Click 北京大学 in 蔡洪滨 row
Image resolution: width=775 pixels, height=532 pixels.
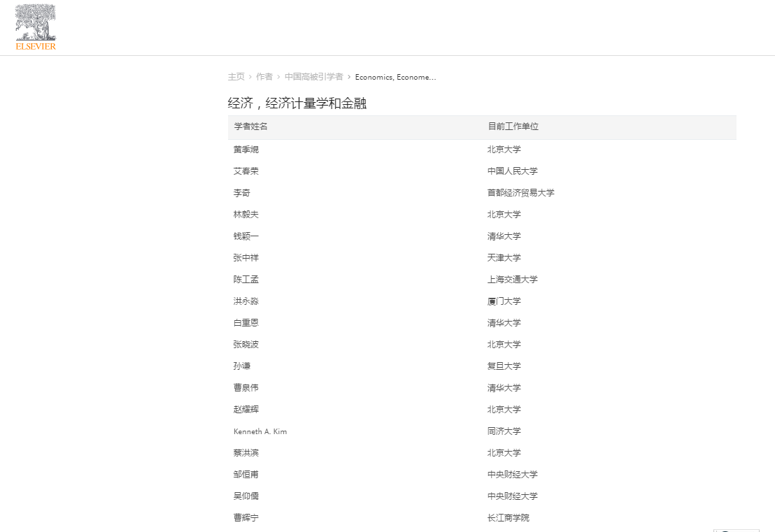pos(504,453)
